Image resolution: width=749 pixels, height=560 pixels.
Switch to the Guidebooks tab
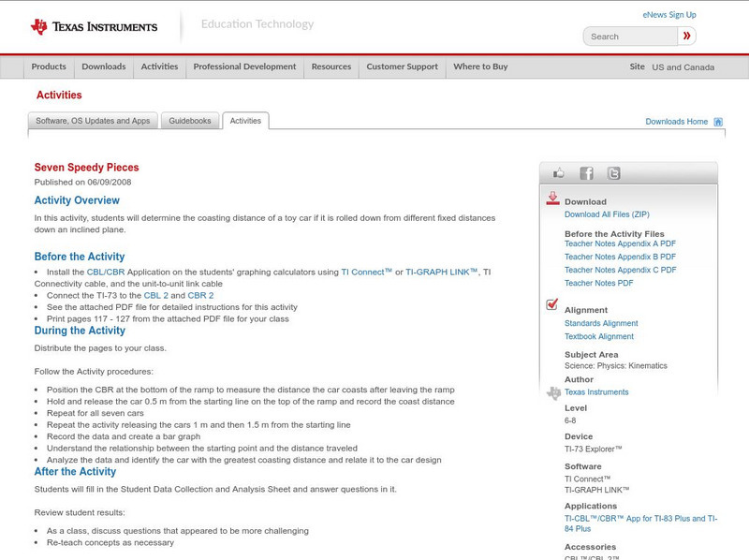point(190,121)
